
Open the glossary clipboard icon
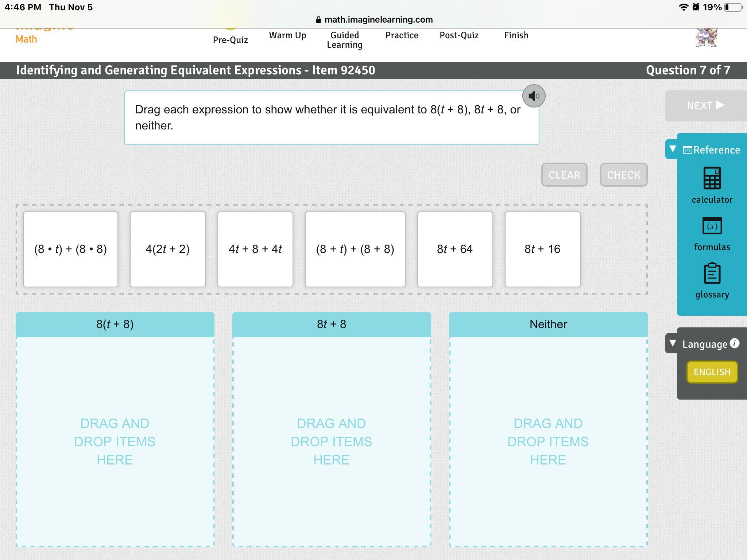coord(712,273)
